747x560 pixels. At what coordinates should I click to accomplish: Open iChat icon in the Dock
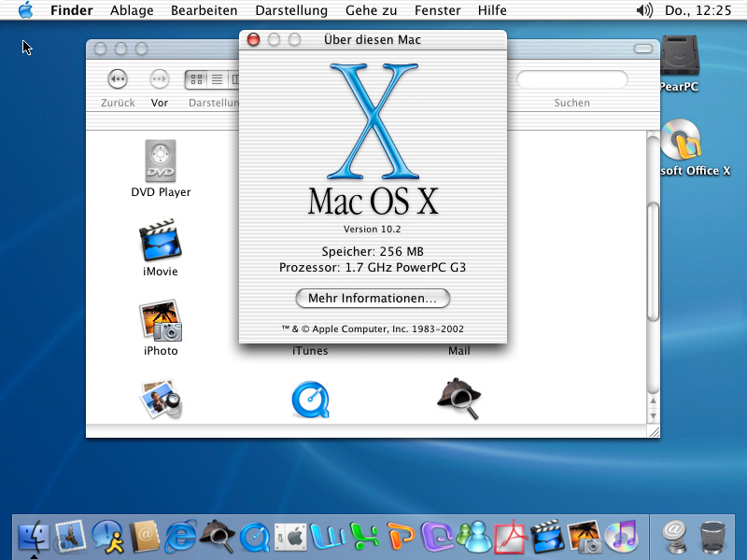(107, 536)
